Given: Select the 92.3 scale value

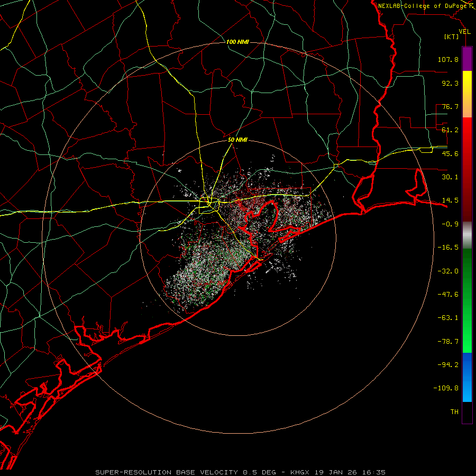Looking at the screenshot, I should click(x=450, y=83).
